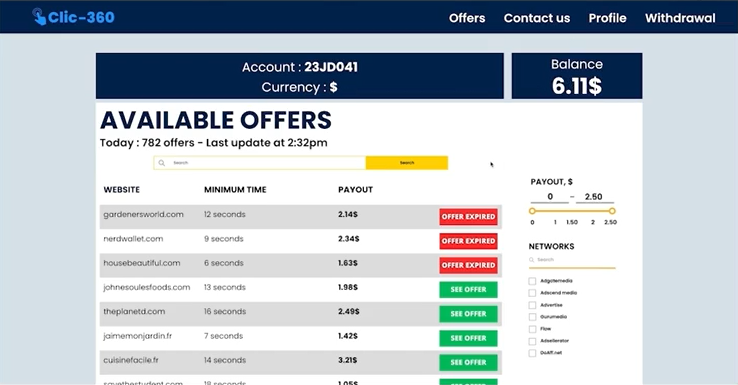
Task: Toggle the Flow network checkbox
Action: pos(532,329)
